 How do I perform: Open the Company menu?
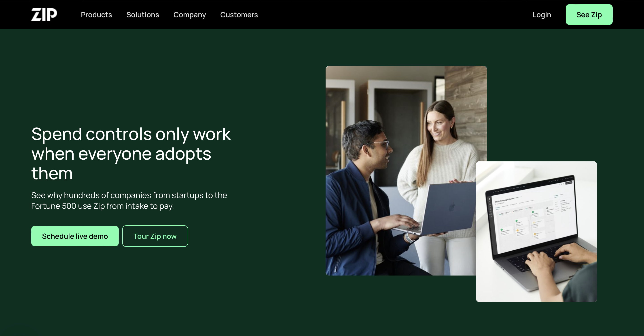pos(189,15)
